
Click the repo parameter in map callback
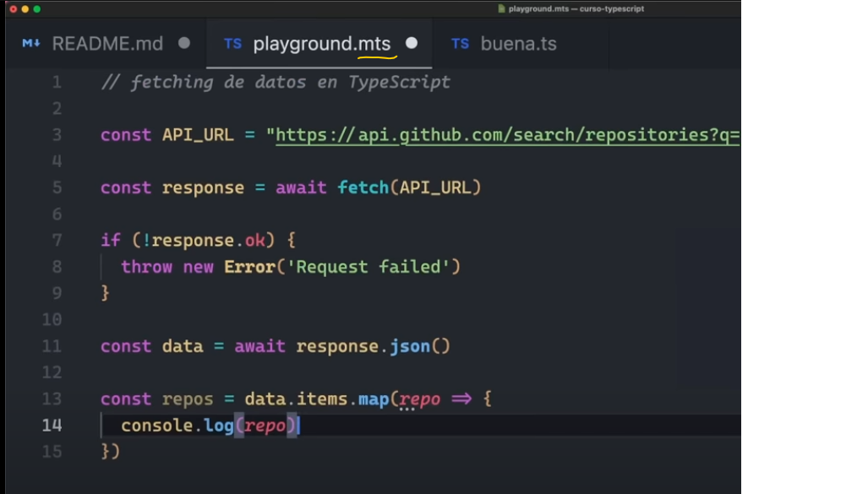point(420,399)
